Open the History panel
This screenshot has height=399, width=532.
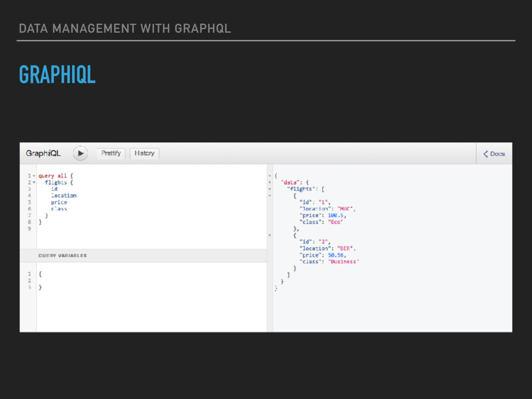pyautogui.click(x=144, y=153)
